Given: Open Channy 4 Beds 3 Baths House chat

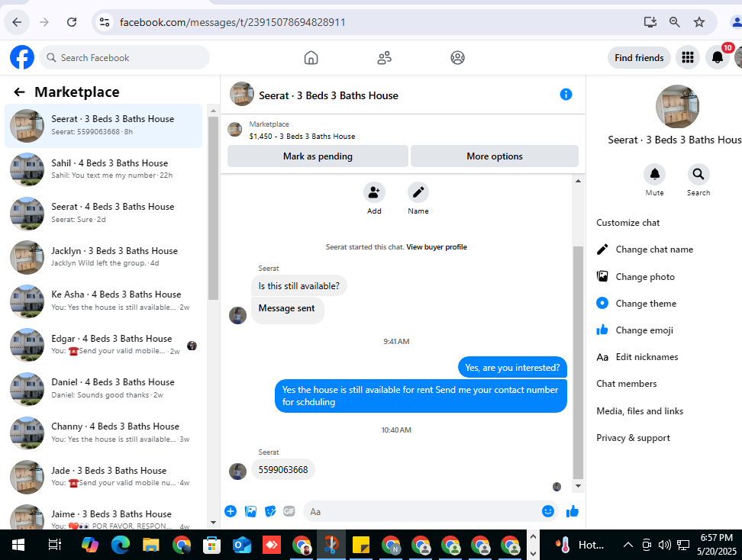Looking at the screenshot, I should coord(104,433).
